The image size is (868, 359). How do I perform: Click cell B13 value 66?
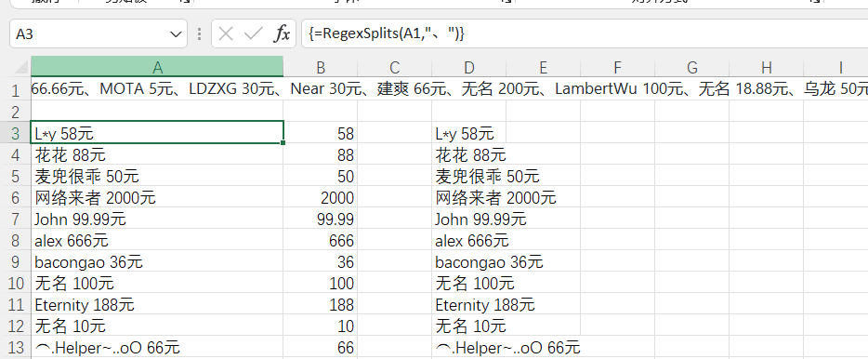coord(321,347)
